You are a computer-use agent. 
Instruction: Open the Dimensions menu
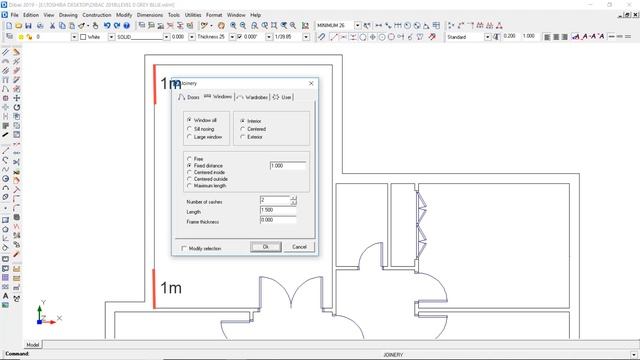[150, 15]
